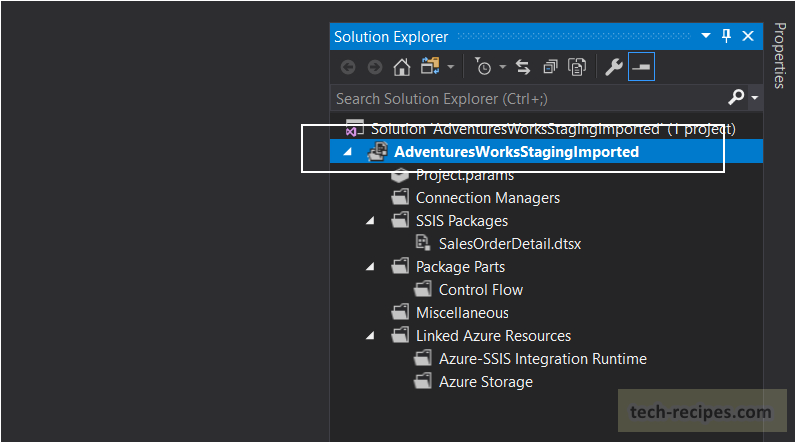This screenshot has height=443, width=796.
Task: Select Linked Azure Resources label
Action: point(493,336)
